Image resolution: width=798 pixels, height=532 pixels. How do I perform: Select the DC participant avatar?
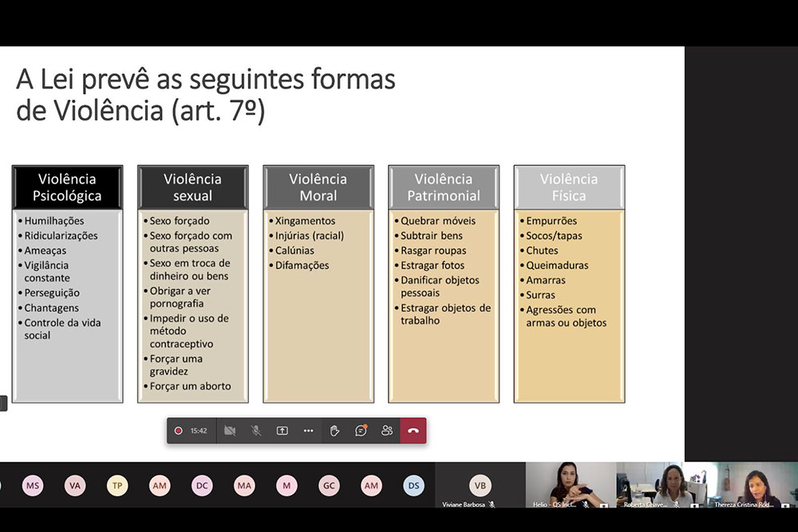click(x=202, y=485)
